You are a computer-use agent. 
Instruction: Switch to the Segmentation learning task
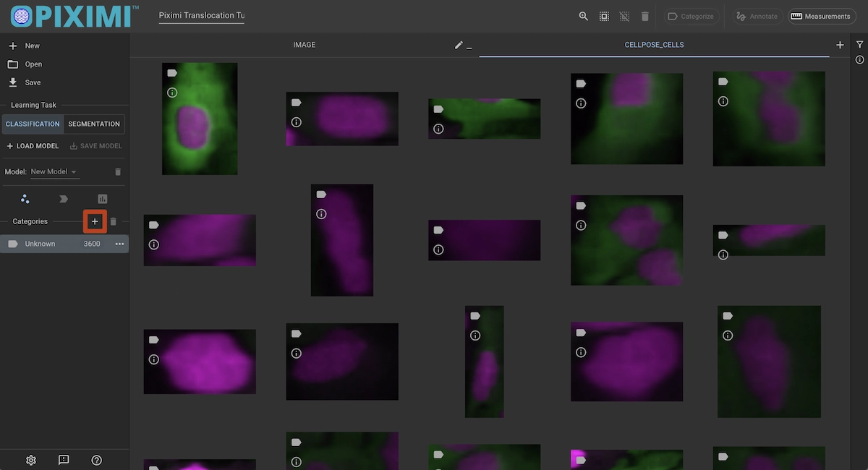(x=94, y=124)
